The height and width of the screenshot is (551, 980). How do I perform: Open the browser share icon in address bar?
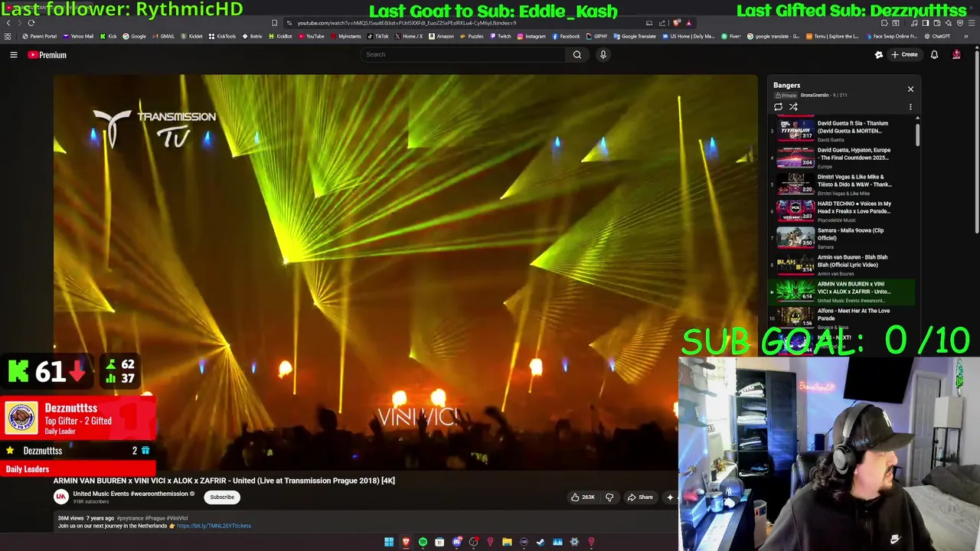662,23
